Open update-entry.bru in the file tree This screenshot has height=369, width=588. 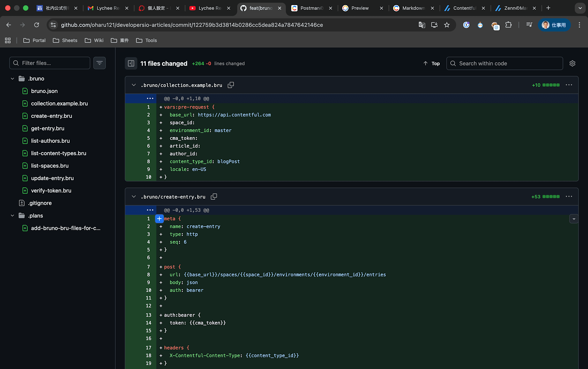click(52, 178)
